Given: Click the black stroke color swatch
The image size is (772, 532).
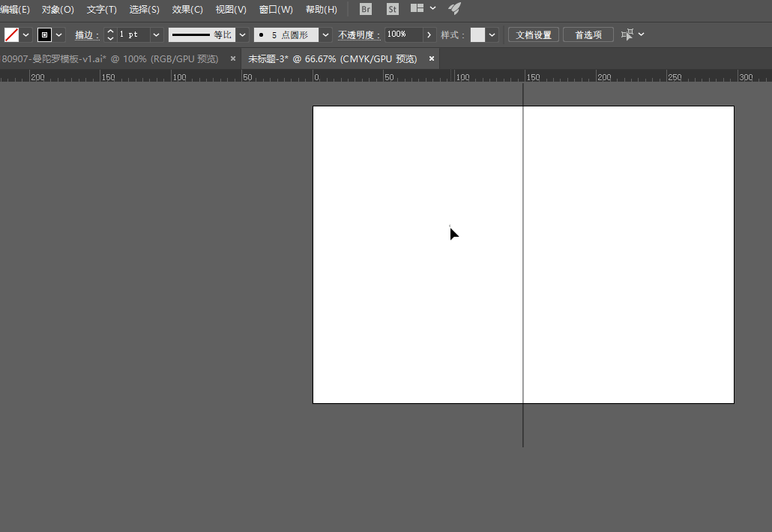Looking at the screenshot, I should 44,34.
